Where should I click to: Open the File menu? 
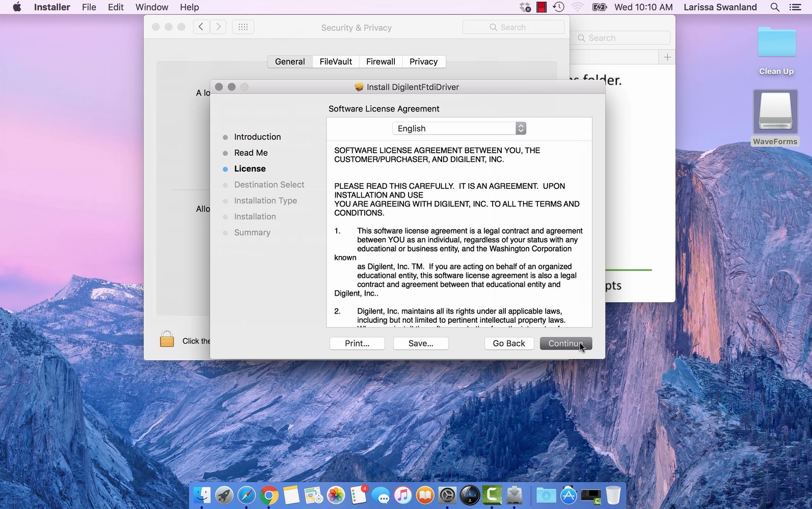[89, 7]
